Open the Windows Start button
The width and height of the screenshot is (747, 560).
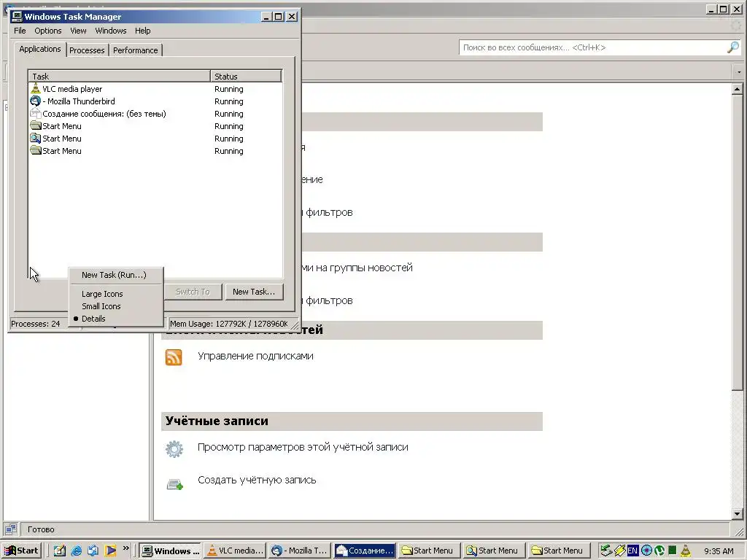[21, 551]
